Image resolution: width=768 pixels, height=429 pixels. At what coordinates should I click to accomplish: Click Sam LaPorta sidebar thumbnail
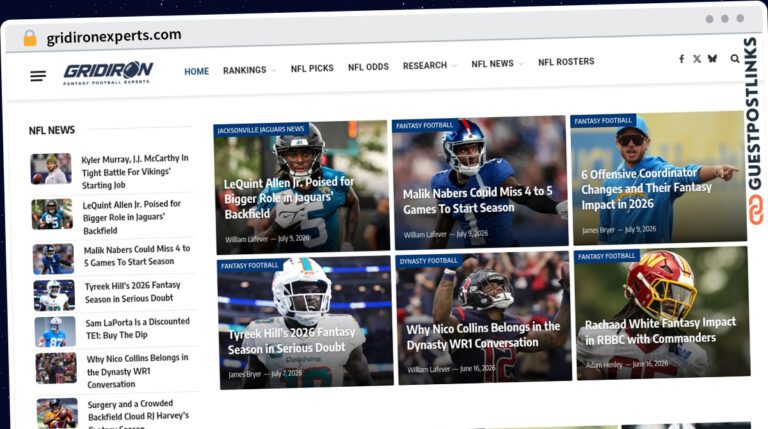55,332
